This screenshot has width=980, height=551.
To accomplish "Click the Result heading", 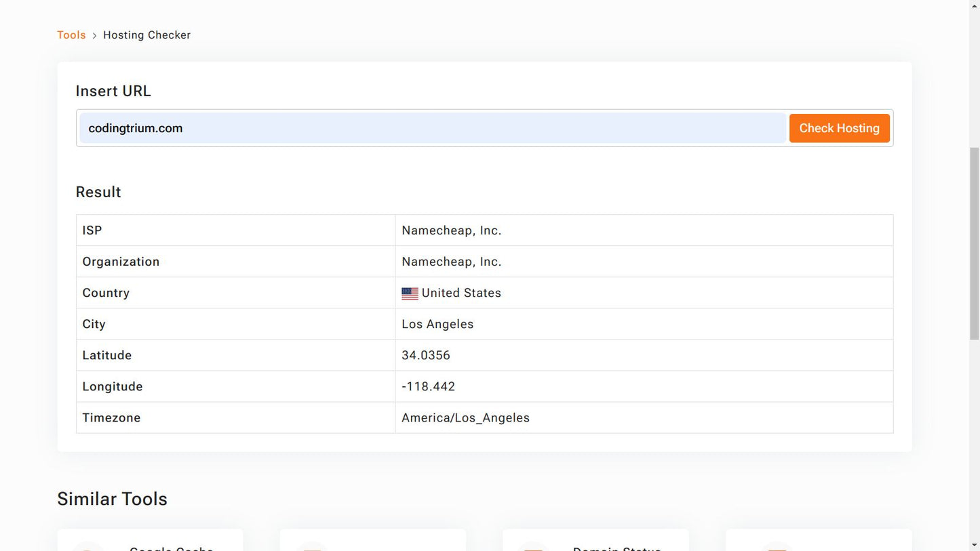I will [x=98, y=192].
